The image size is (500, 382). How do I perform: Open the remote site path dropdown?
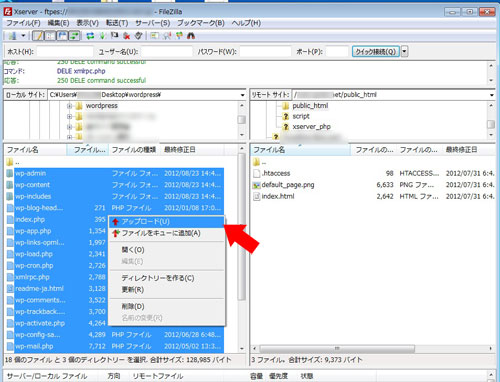492,95
